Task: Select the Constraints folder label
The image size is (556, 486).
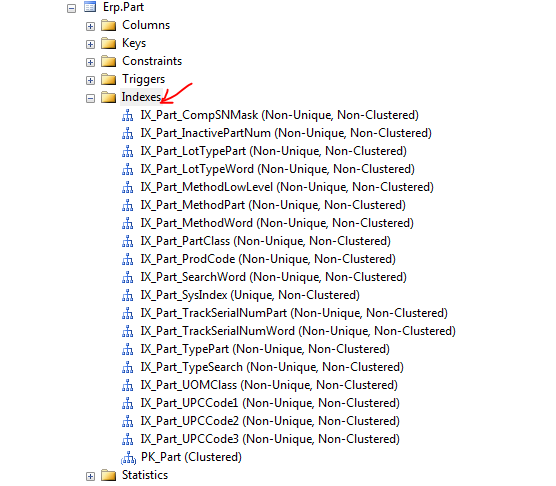Action: [152, 61]
